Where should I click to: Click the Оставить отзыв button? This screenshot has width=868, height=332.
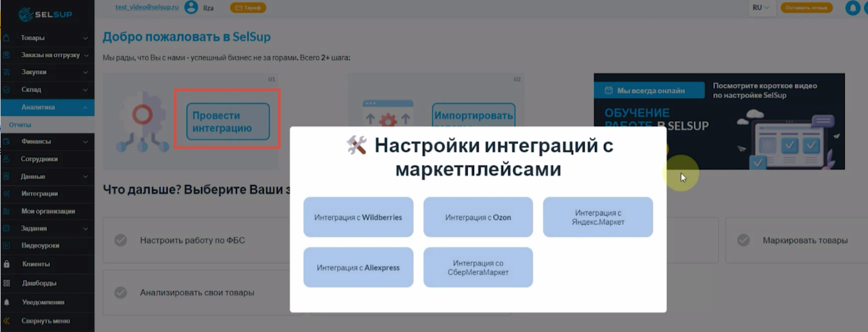806,8
